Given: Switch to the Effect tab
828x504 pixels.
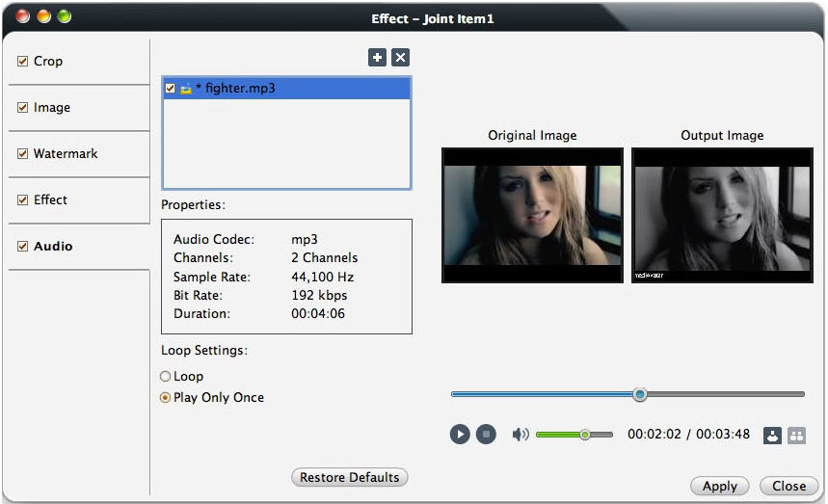Looking at the screenshot, I should (x=79, y=200).
